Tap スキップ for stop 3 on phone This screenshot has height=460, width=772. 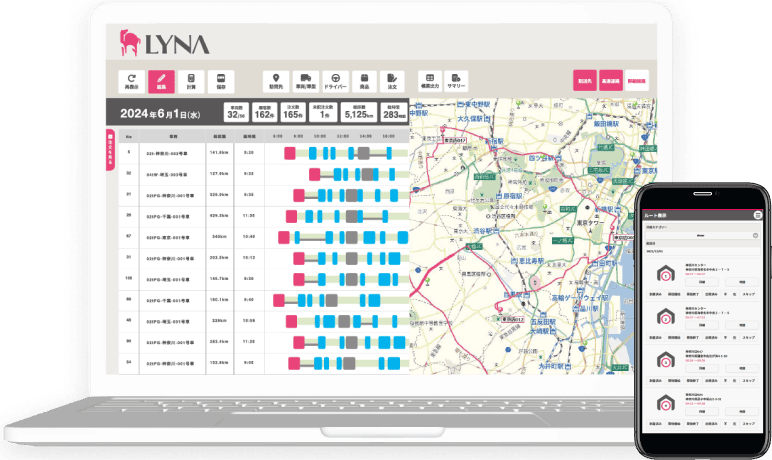748,381
